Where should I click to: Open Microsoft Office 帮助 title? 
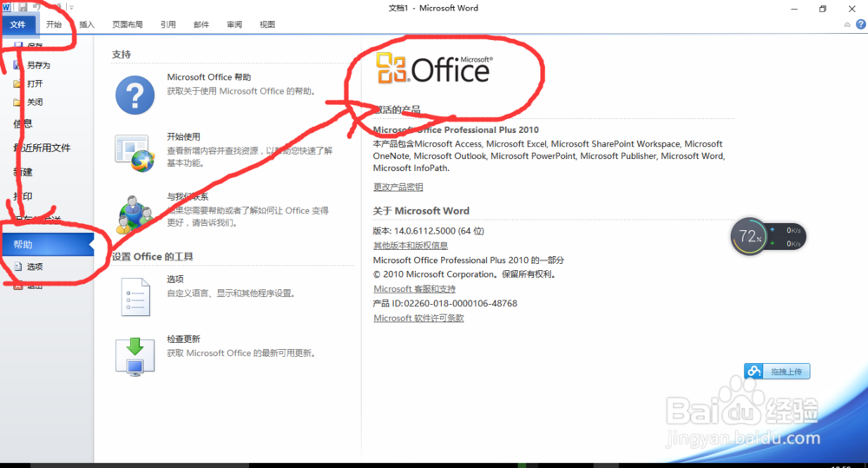point(208,77)
